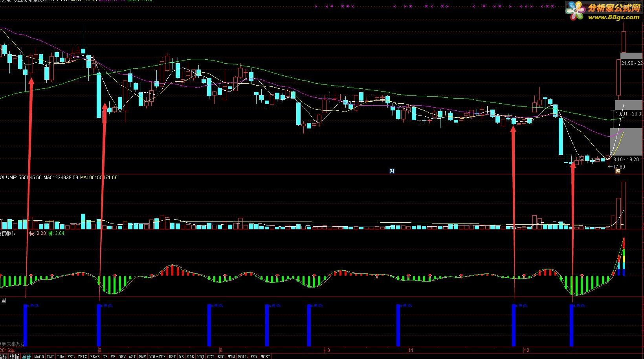Switch to the VOL-TDX indicator
Screen dimensions: 644x359
(157, 357)
